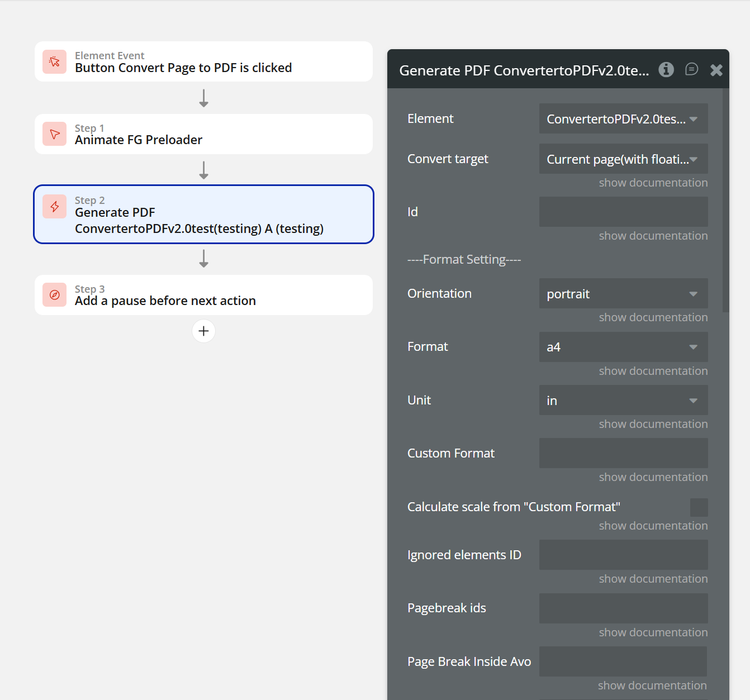Open the info icon in panel header
Viewport: 750px width, 700px height.
666,70
